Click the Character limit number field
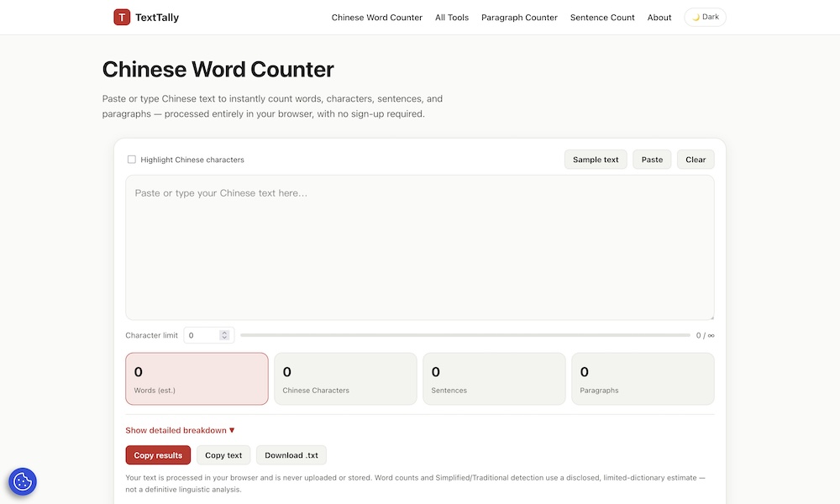The width and height of the screenshot is (840, 504). (x=208, y=335)
